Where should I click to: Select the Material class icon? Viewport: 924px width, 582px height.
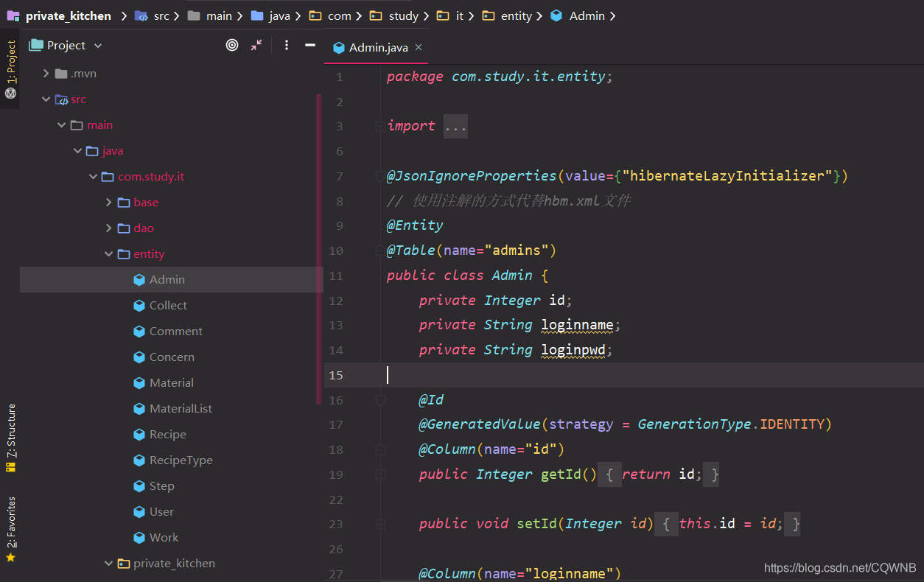tap(139, 383)
